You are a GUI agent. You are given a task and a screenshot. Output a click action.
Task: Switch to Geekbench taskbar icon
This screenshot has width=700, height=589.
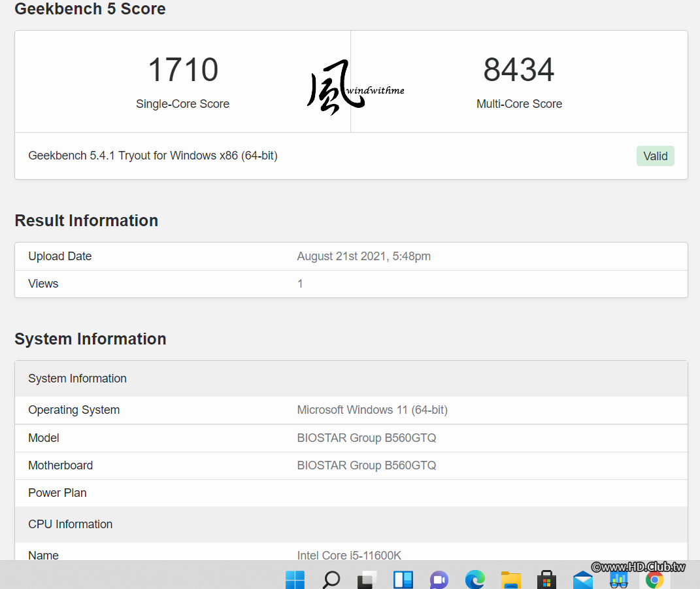(619, 580)
